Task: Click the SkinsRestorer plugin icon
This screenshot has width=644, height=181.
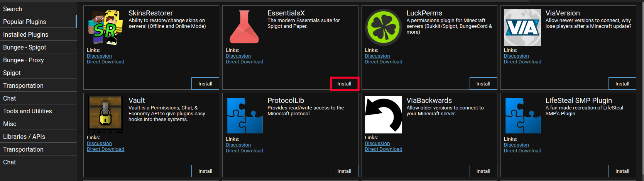Action: [x=105, y=27]
